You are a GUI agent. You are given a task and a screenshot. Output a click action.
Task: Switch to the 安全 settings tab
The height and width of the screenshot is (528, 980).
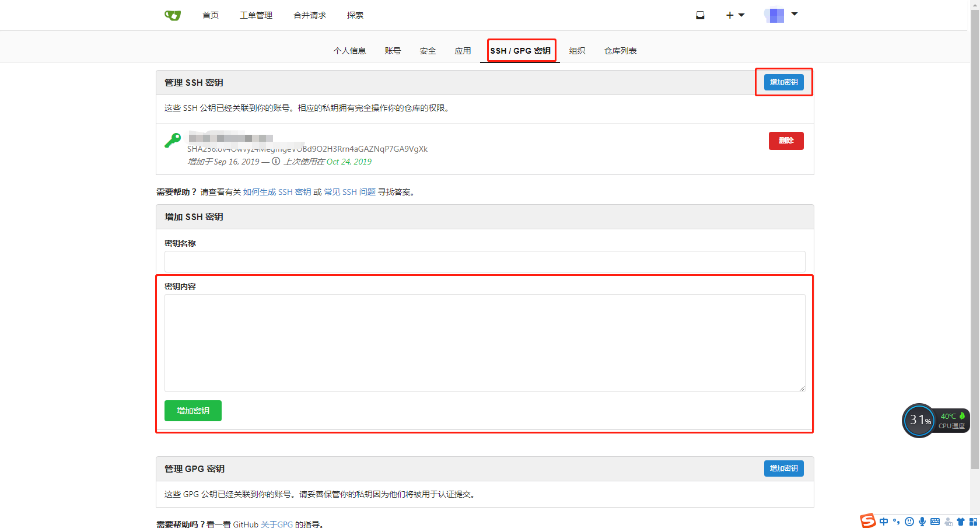click(428, 51)
